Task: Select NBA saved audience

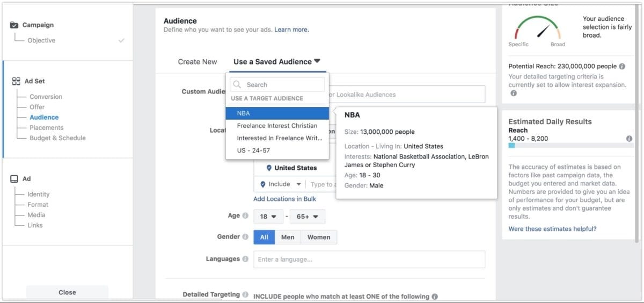Action: (277, 113)
